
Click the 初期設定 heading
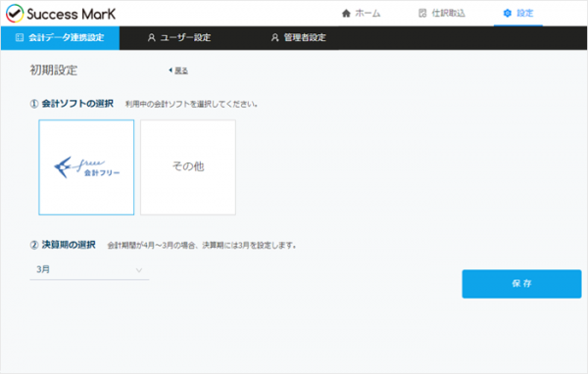click(x=54, y=70)
